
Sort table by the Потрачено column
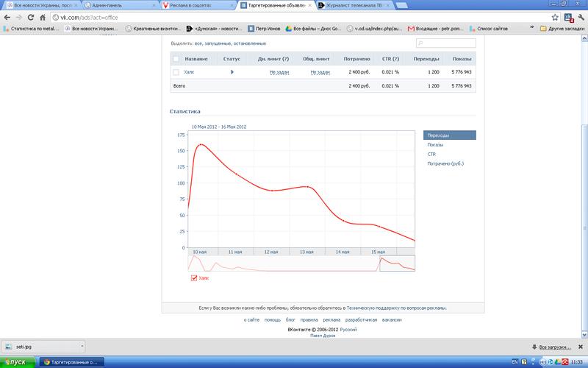(x=356, y=59)
